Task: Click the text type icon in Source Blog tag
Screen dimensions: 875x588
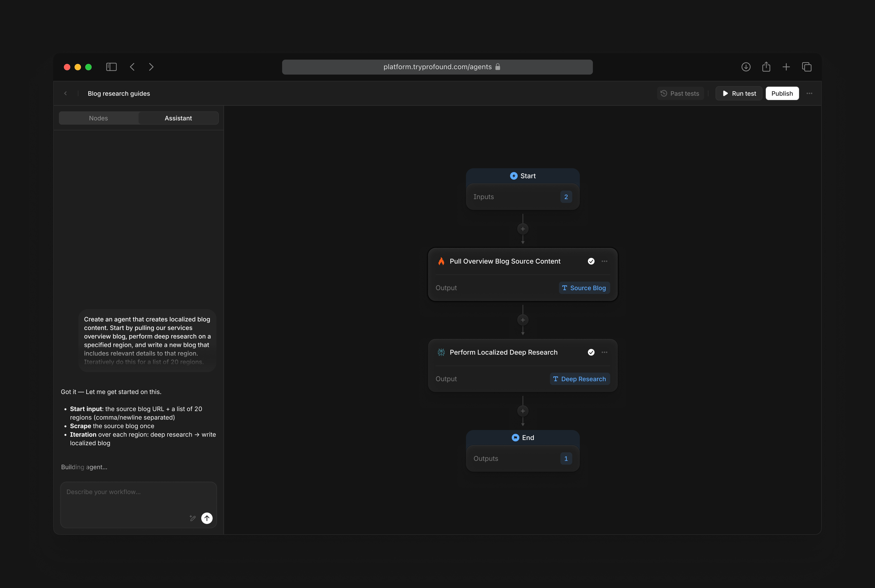Action: coord(564,288)
